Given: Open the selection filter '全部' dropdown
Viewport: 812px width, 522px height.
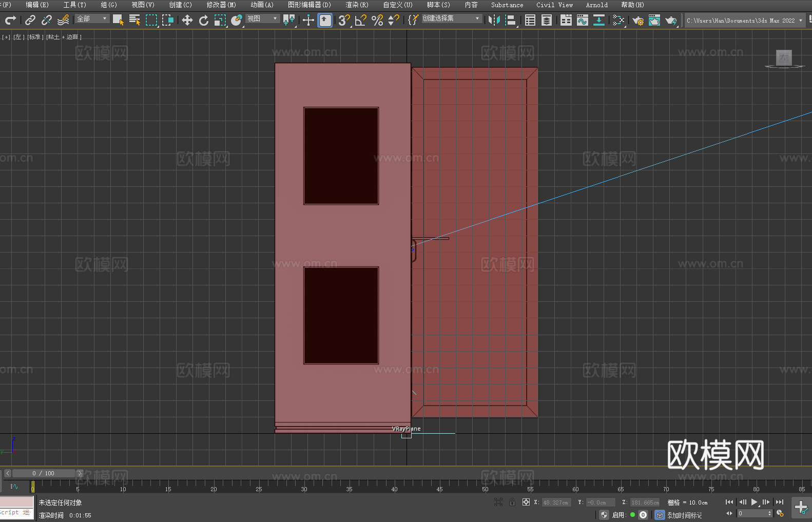Looking at the screenshot, I should (x=92, y=18).
